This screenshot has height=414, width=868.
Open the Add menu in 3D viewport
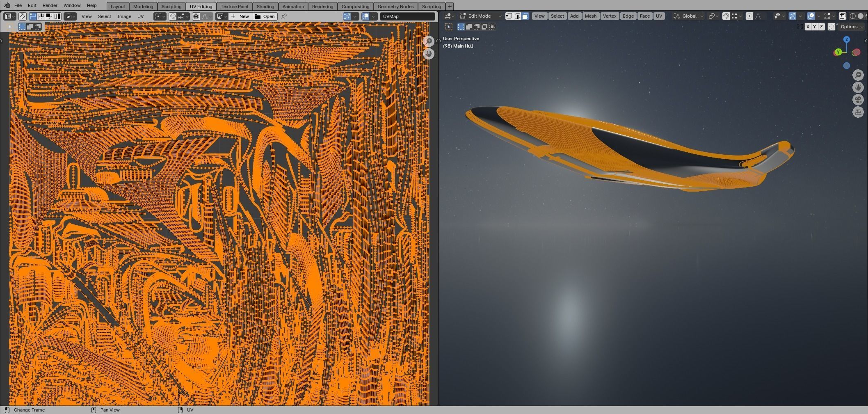coord(574,16)
